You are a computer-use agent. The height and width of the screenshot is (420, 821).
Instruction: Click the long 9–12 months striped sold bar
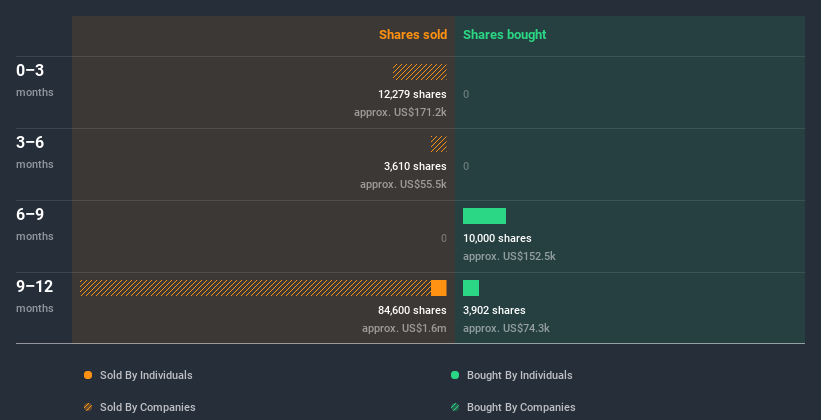[x=255, y=288]
